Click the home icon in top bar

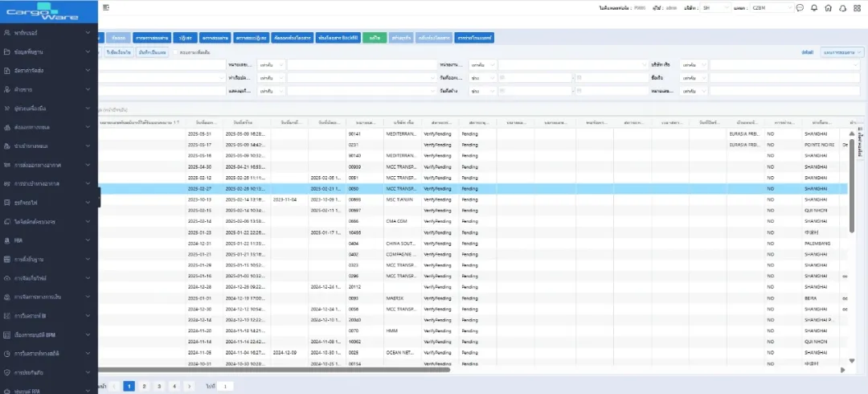tap(828, 8)
